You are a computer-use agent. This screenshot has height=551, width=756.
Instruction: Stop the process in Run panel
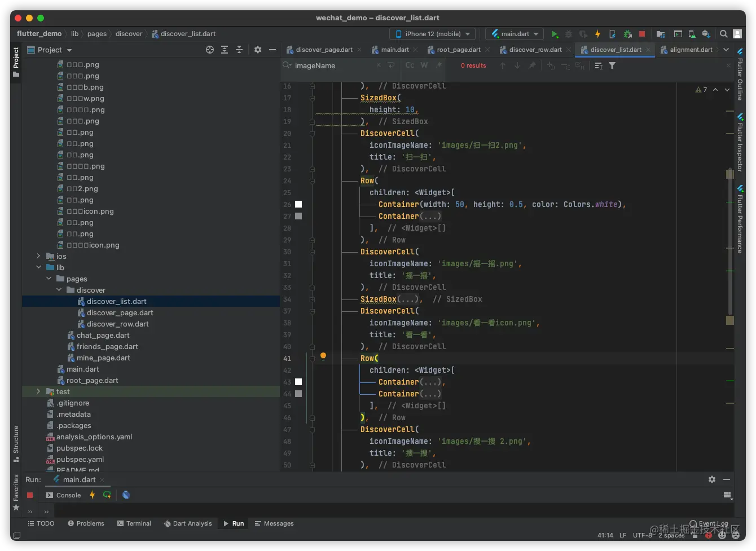click(x=30, y=495)
